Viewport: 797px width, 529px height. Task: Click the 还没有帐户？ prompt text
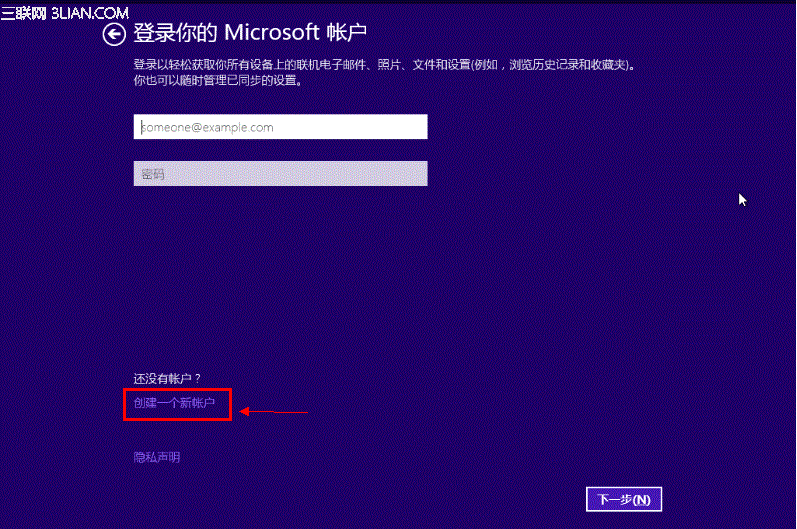pyautogui.click(x=168, y=378)
